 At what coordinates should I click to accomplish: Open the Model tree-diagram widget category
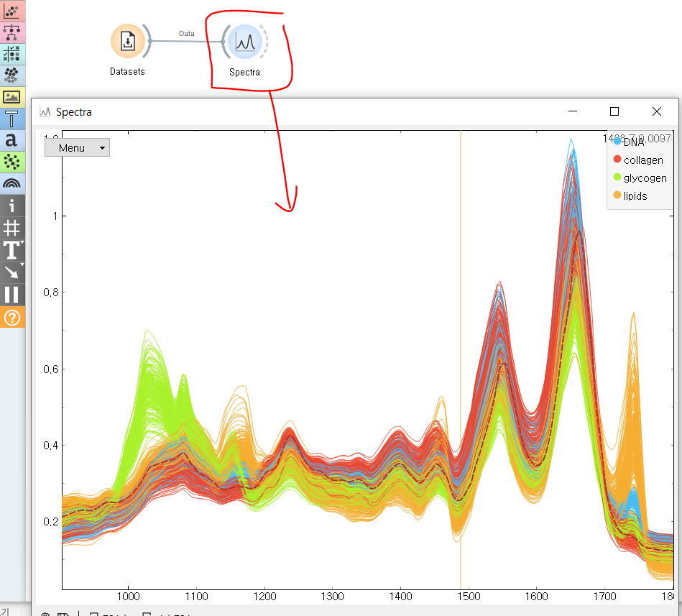(11, 32)
